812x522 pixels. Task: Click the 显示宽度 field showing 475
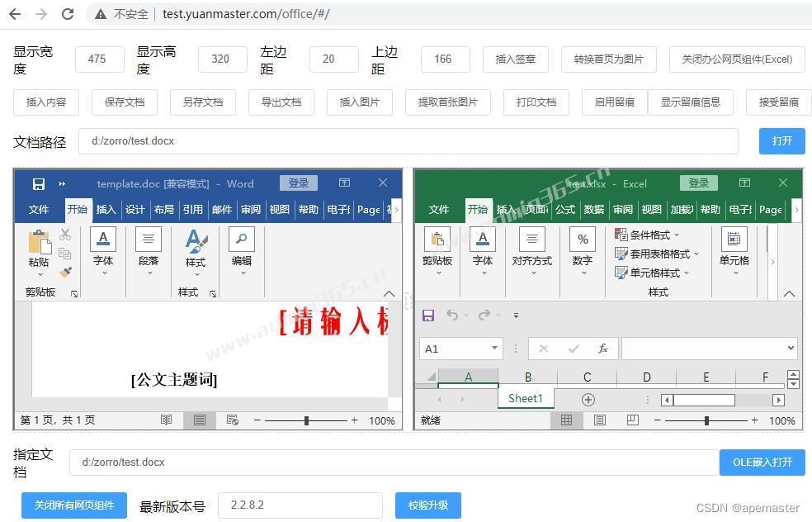tap(99, 59)
